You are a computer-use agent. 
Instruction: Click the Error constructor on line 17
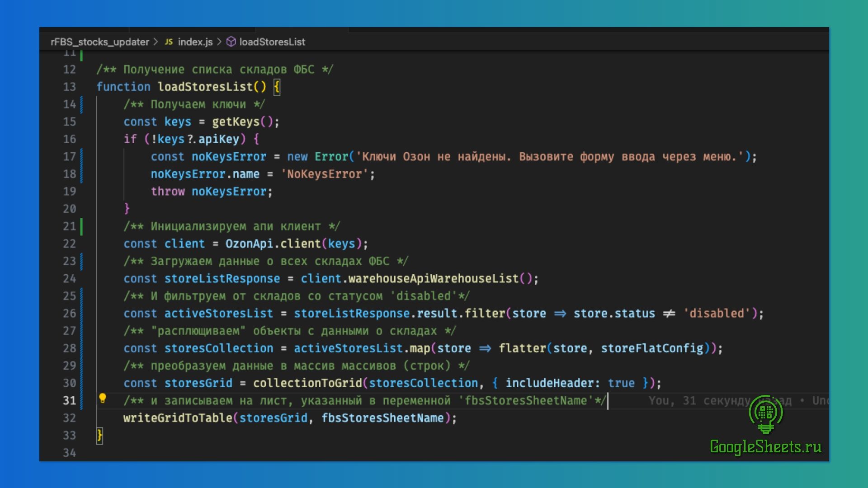[x=331, y=157]
